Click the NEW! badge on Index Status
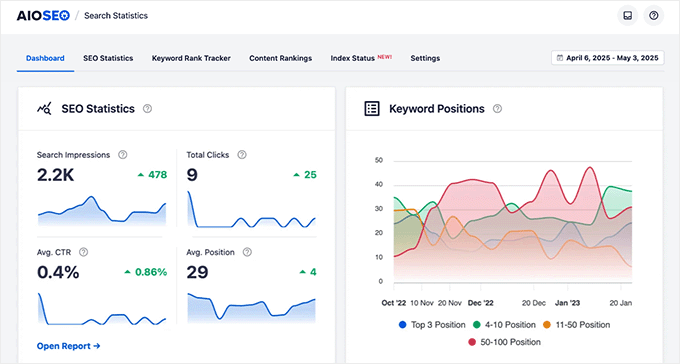The height and width of the screenshot is (364, 680). click(384, 56)
